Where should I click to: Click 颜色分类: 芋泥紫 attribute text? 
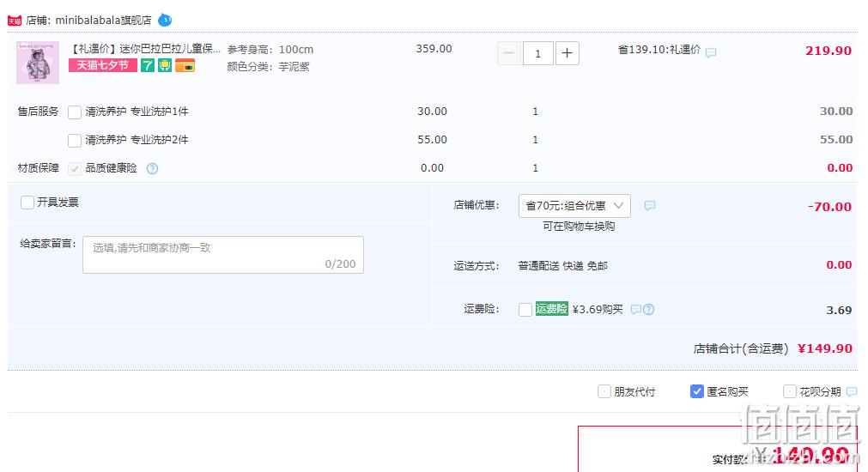268,67
